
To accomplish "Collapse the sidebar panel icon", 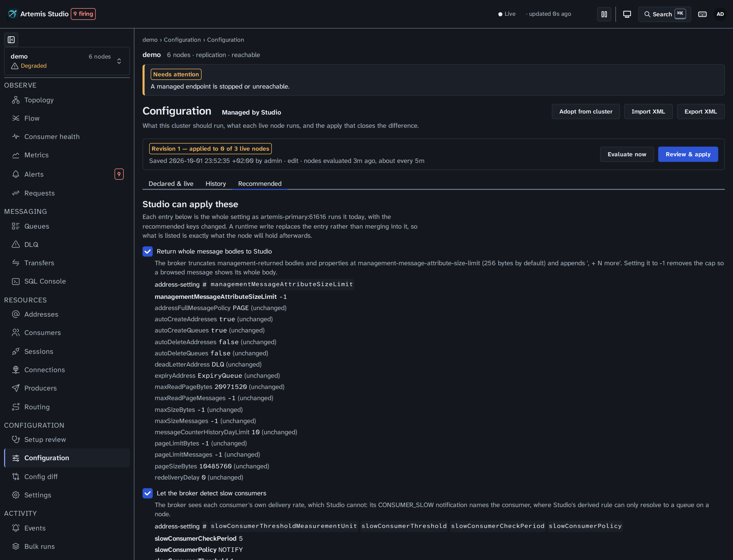I will tap(11, 40).
